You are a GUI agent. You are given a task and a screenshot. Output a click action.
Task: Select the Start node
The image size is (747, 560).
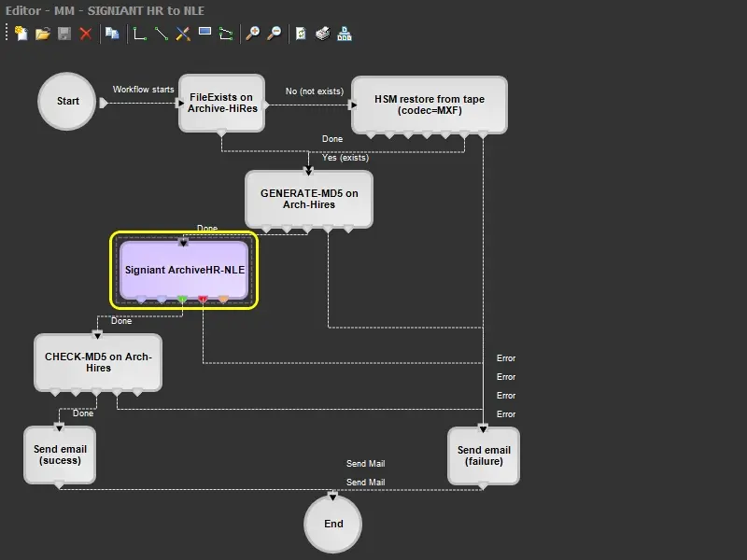pyautogui.click(x=68, y=101)
